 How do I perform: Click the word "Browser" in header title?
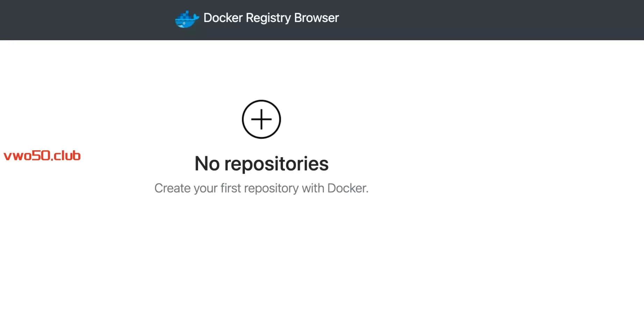click(316, 18)
